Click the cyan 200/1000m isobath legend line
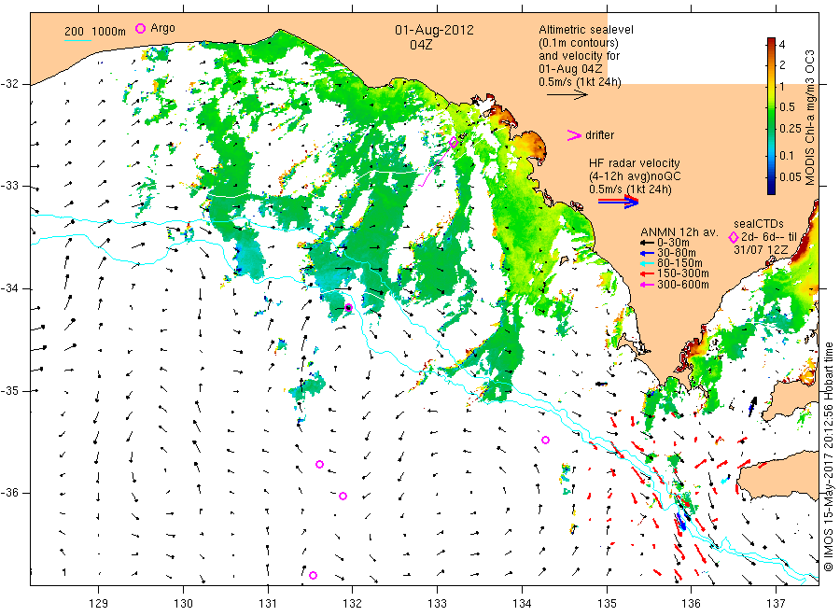 (77, 39)
